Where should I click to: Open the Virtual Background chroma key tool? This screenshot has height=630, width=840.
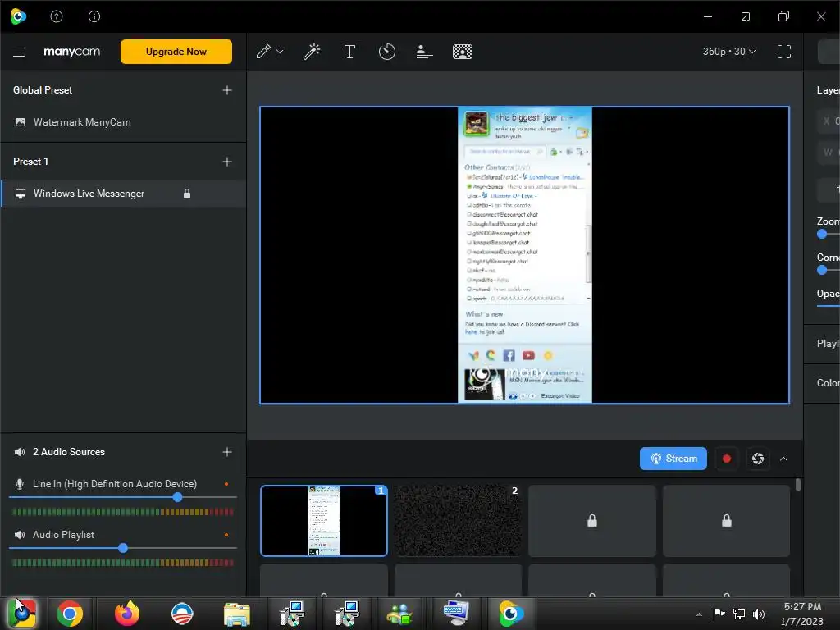[463, 52]
